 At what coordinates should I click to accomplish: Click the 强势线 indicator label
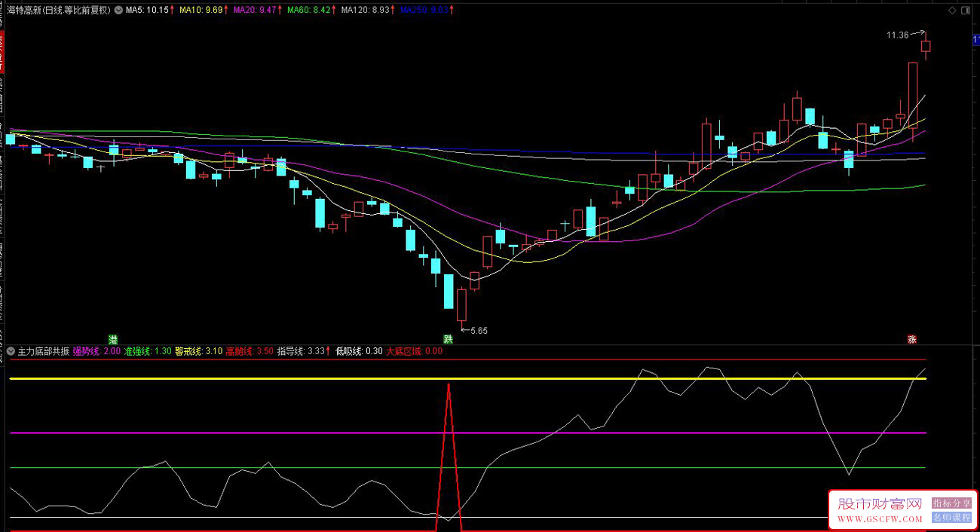click(96, 351)
